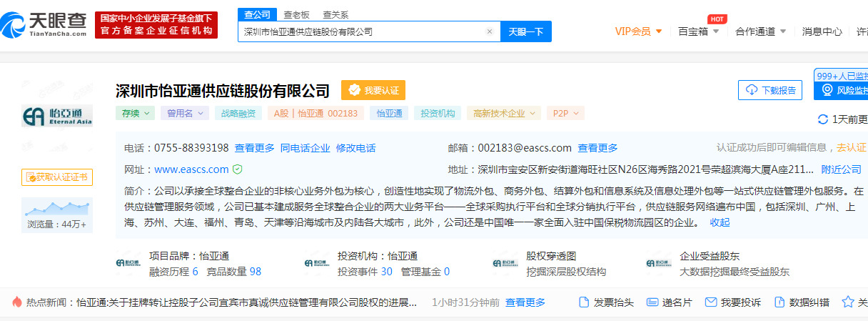Click the verified shield icon next to www.eascs.com

(x=238, y=169)
